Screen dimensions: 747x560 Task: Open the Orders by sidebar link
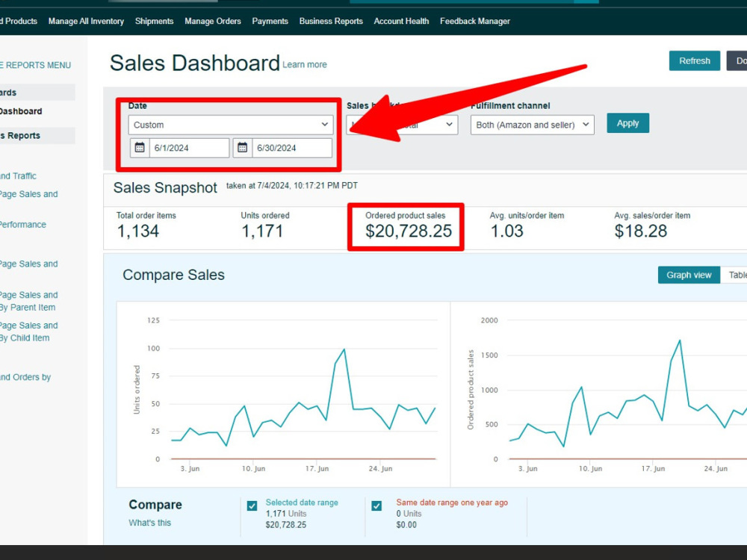click(25, 377)
